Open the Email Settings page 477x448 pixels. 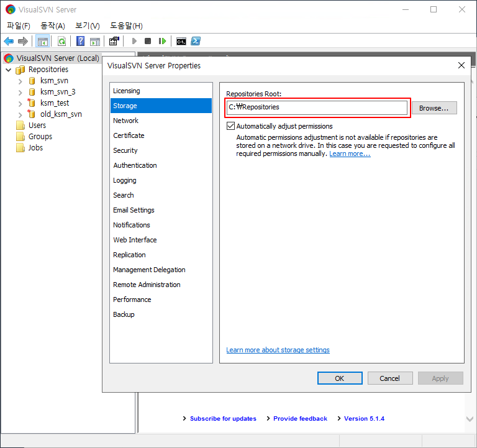[161, 210]
